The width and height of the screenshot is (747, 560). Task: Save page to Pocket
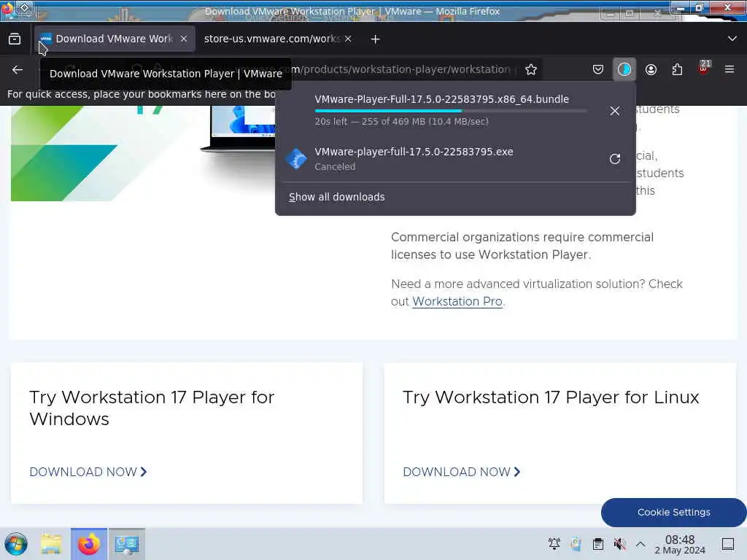coord(598,69)
